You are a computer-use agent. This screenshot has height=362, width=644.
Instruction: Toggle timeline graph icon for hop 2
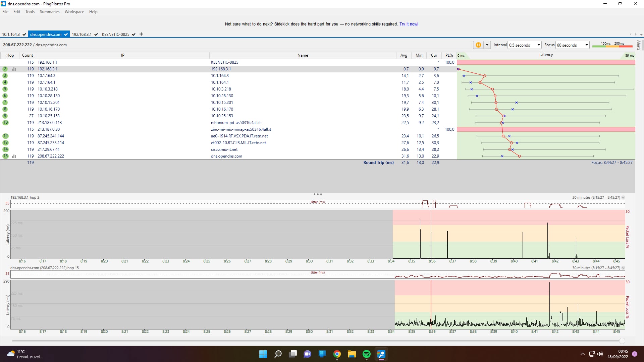click(14, 69)
